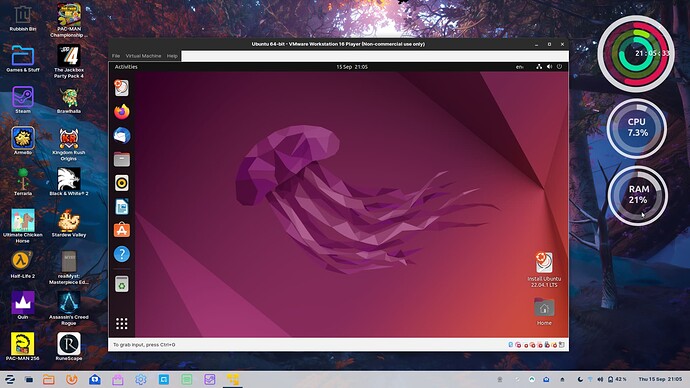
Task: Click the Ubuntu volume indicator
Action: click(x=549, y=67)
